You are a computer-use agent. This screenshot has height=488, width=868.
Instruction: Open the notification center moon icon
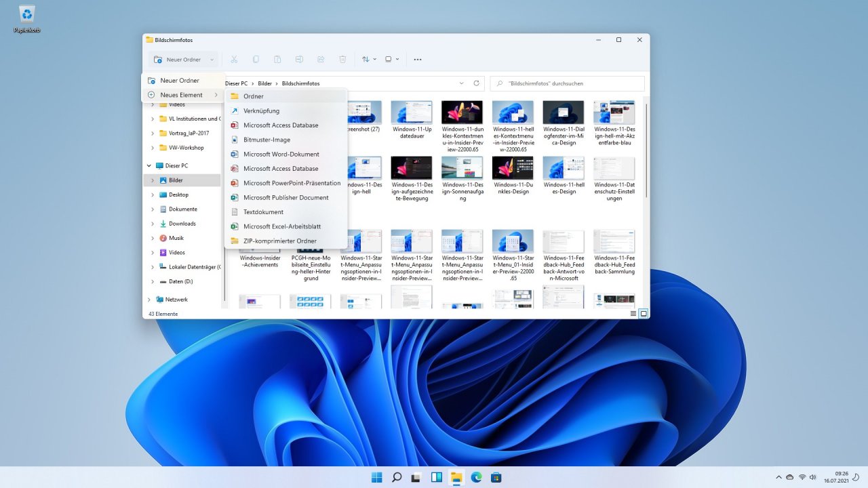[x=856, y=477]
